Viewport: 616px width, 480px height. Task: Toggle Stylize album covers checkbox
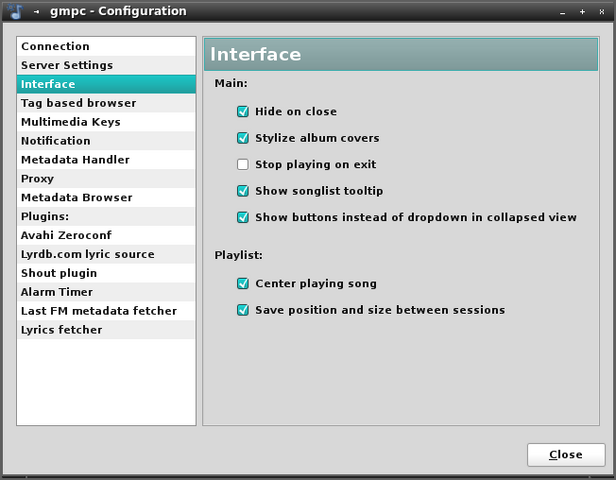tap(243, 138)
